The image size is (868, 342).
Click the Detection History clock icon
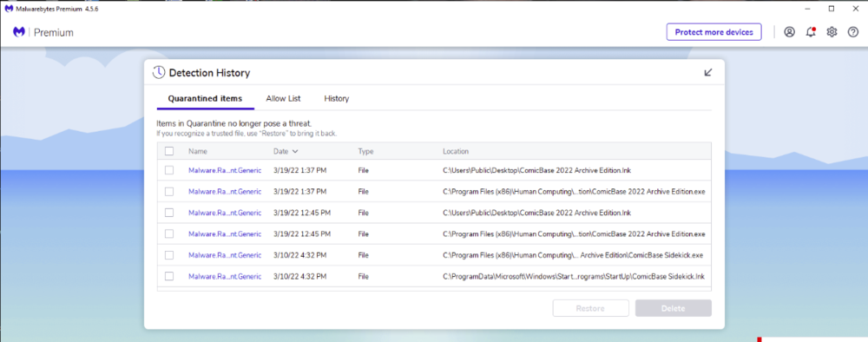coord(159,73)
